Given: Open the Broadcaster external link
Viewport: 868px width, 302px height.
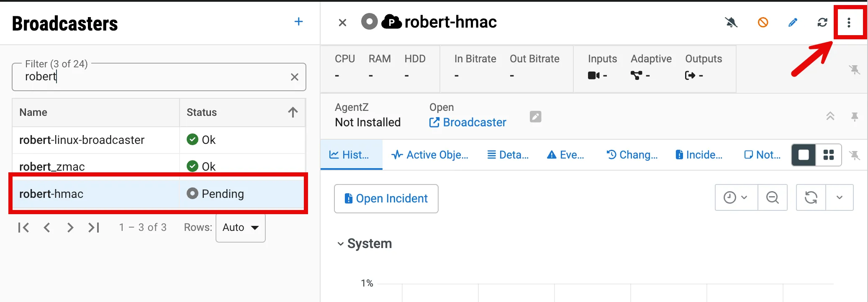Looking at the screenshot, I should pyautogui.click(x=468, y=123).
